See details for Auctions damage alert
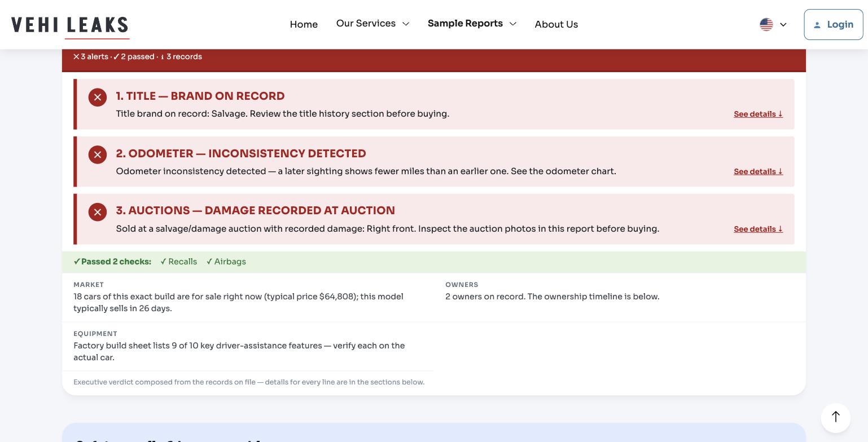 click(758, 229)
